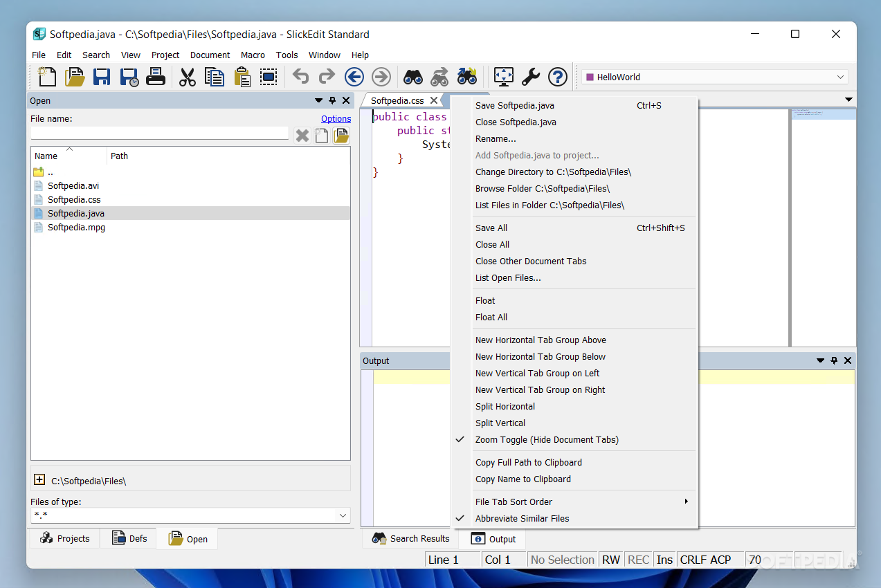Image resolution: width=881 pixels, height=588 pixels.
Task: Toggle Zoom Toggle (Hide Document Tabs) option
Action: pos(547,439)
